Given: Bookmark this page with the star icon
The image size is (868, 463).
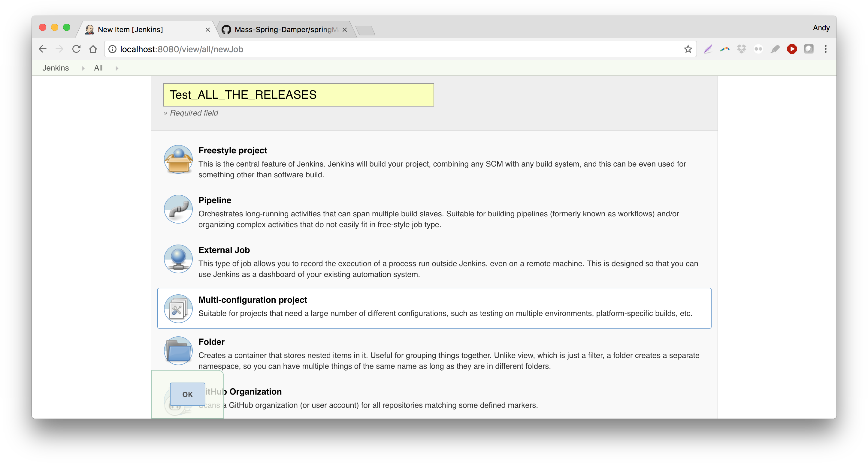Looking at the screenshot, I should pyautogui.click(x=688, y=49).
